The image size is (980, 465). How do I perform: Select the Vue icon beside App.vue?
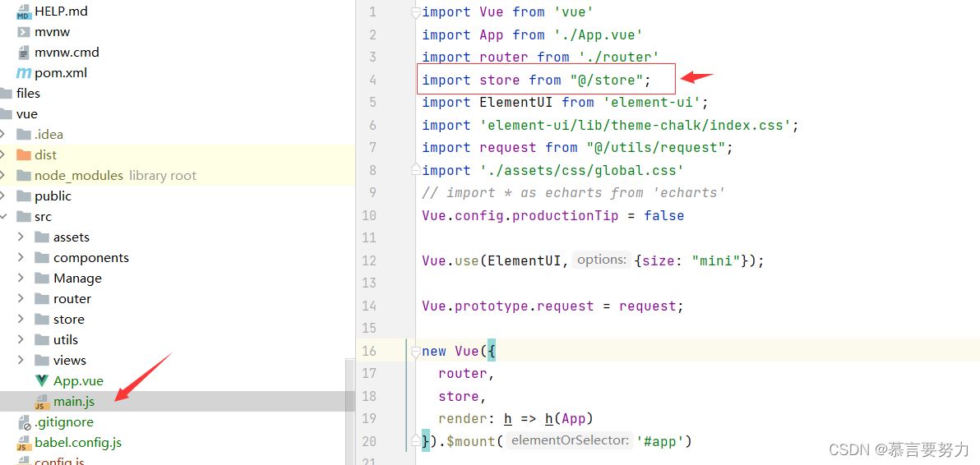pyautogui.click(x=42, y=380)
